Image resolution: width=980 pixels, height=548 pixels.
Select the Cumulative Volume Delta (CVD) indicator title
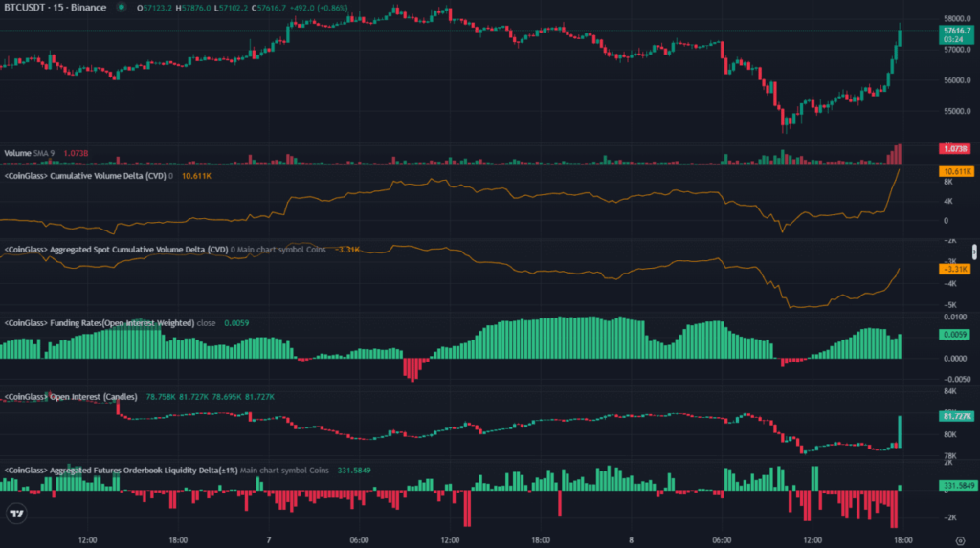(x=85, y=176)
